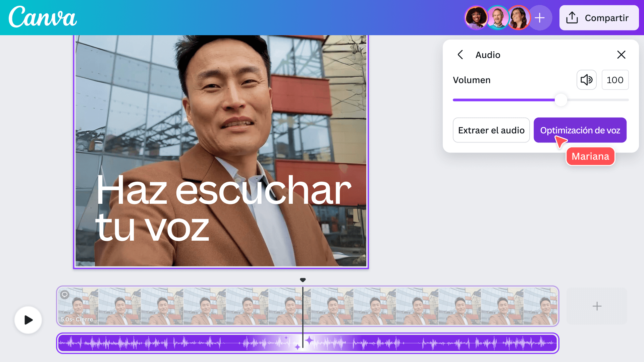Click the Extraer el audio button

tap(491, 130)
